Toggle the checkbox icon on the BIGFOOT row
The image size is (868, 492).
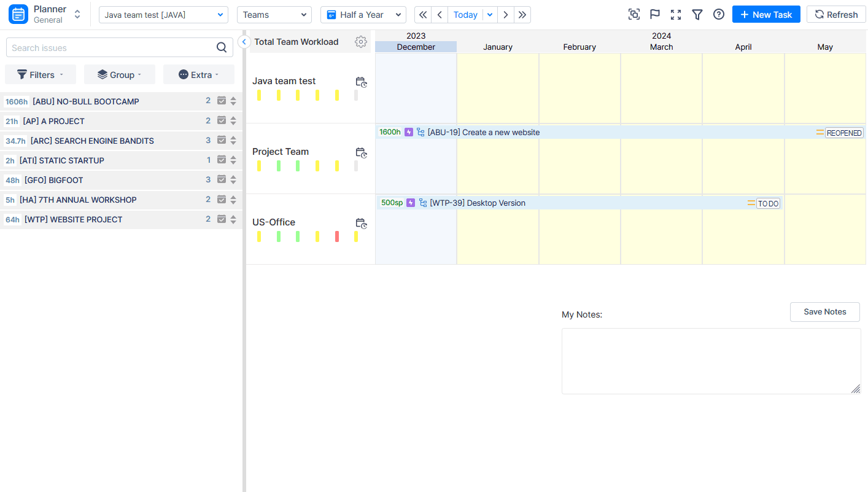(221, 179)
